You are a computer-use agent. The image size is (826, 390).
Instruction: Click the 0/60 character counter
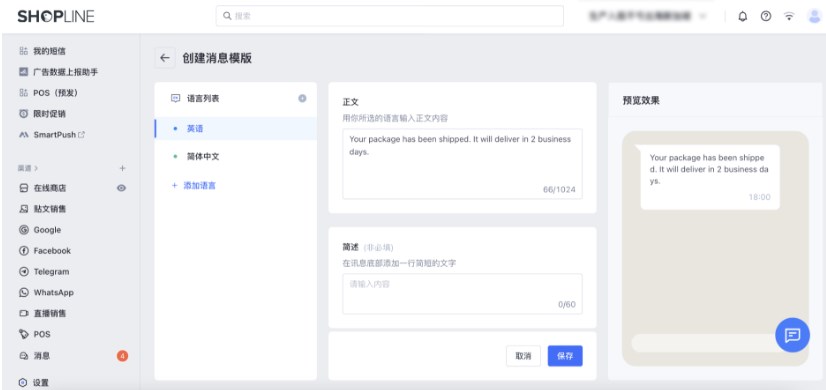(x=567, y=304)
